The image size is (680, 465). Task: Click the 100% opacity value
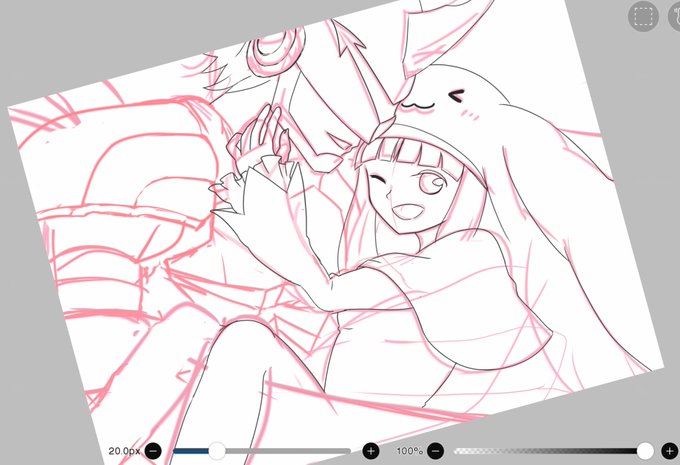pos(409,451)
